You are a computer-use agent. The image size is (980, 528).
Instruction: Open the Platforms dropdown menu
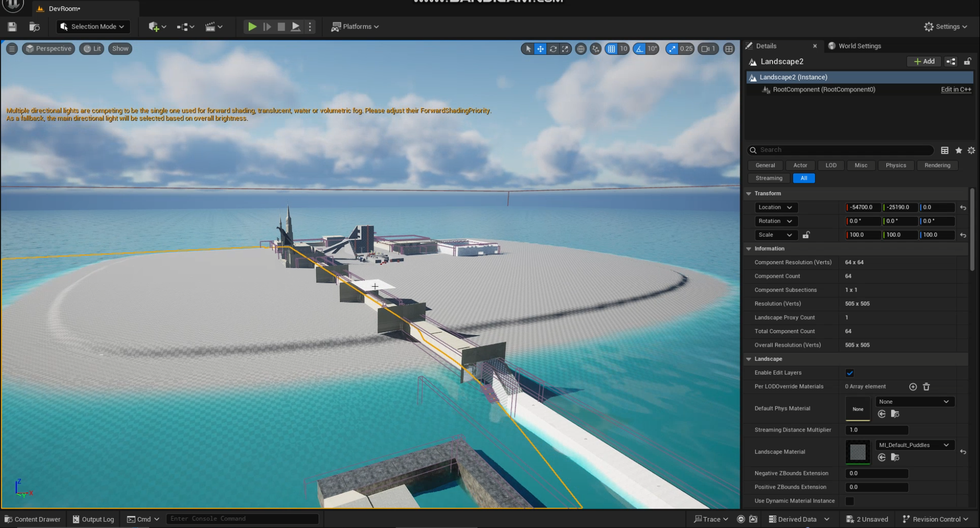[355, 27]
